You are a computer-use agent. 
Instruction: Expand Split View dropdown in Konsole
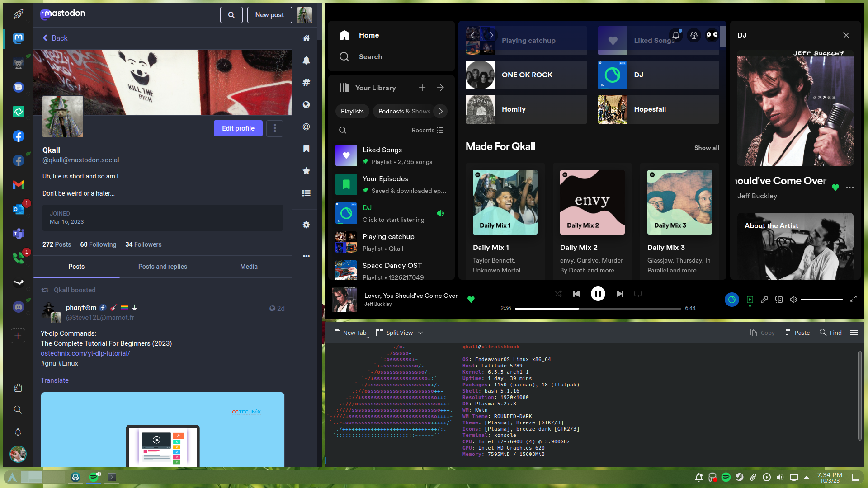click(420, 333)
